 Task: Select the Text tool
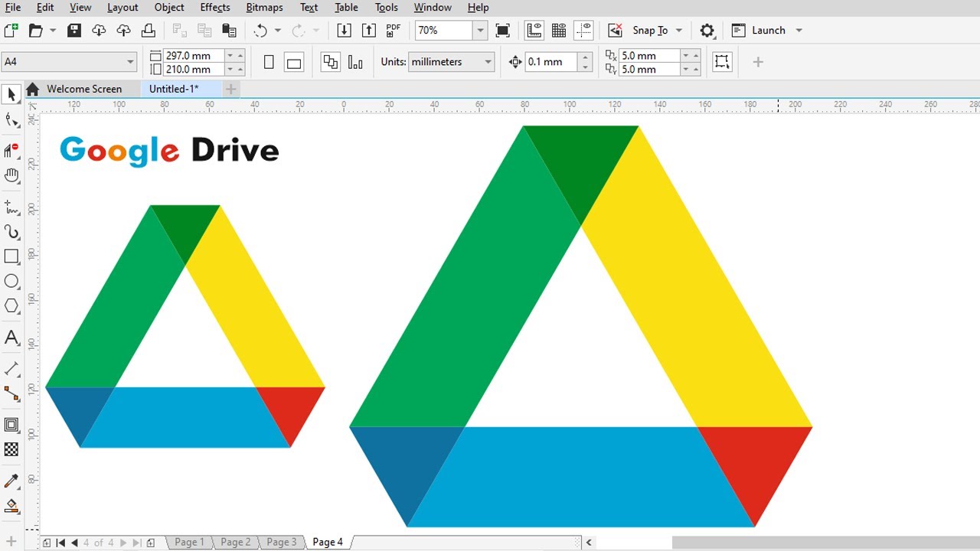[x=11, y=337]
